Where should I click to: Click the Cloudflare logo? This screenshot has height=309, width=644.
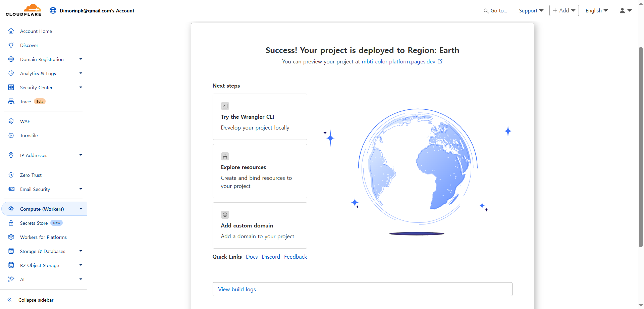23,10
